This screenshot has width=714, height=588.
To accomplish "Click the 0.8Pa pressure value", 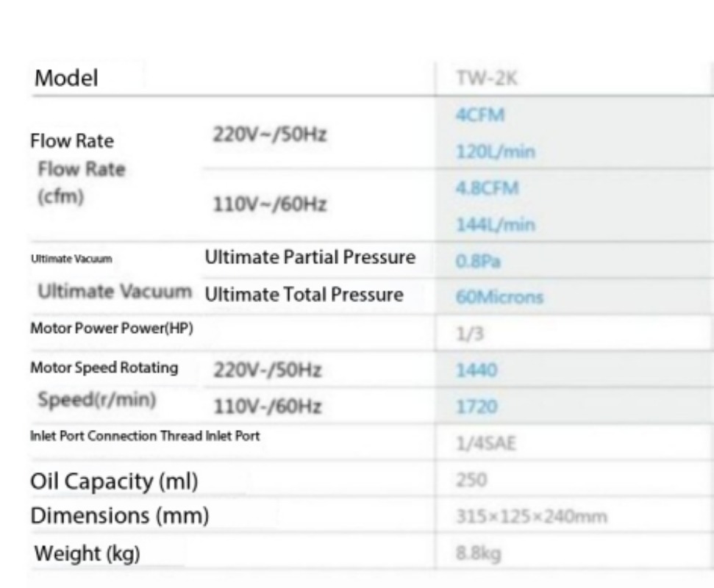I will click(x=478, y=261).
